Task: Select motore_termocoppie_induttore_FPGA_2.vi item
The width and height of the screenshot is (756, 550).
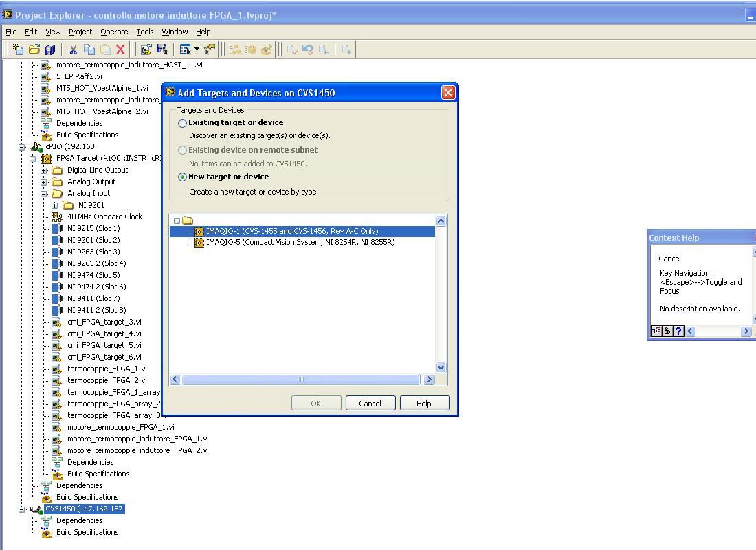Action: point(138,450)
